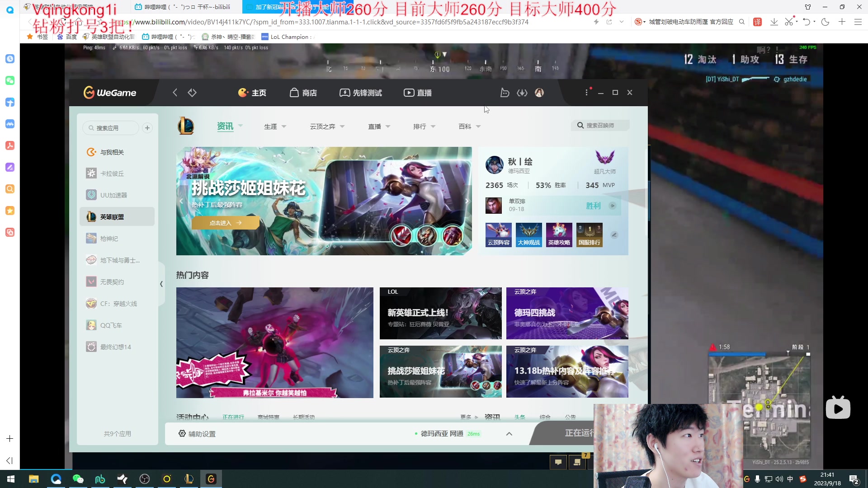
Task: Click the WeGame logo
Action: tap(110, 93)
